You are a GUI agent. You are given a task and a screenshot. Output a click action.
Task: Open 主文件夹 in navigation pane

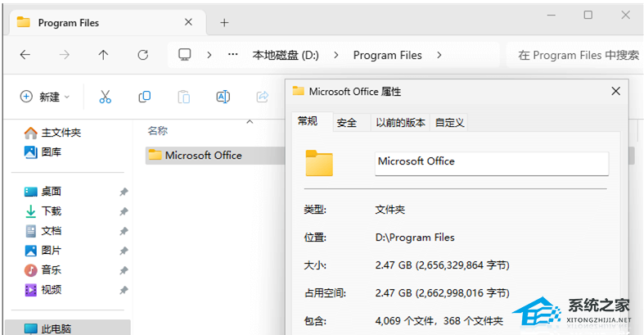coord(52,133)
